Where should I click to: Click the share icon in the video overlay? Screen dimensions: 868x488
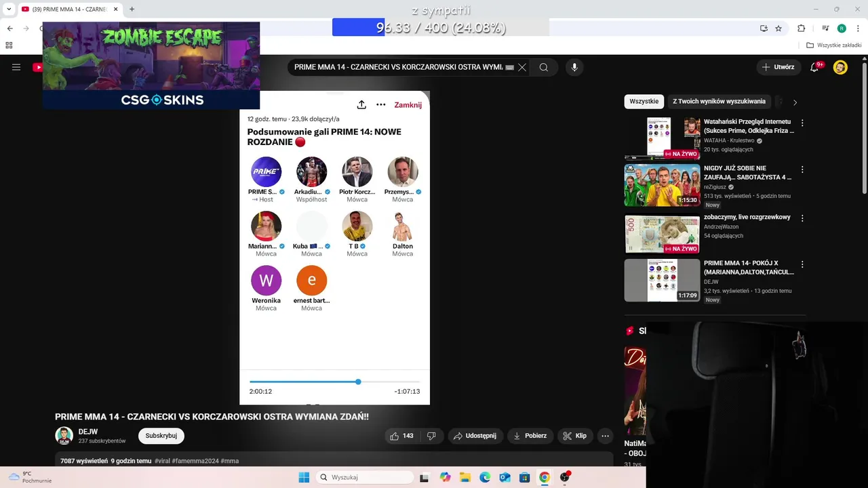coord(361,104)
